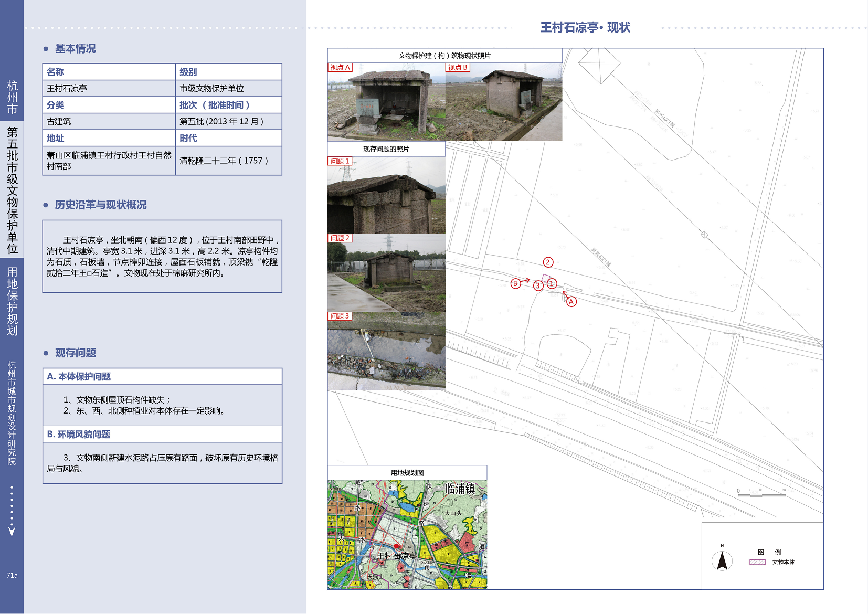This screenshot has width=868, height=614.
Task: Select circled marker 1 on the map
Action: (x=552, y=284)
